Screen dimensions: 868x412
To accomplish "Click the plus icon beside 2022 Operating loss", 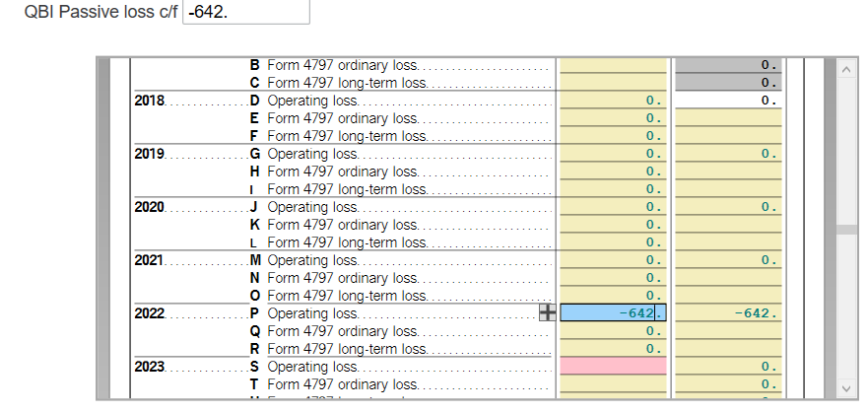I will pos(549,312).
